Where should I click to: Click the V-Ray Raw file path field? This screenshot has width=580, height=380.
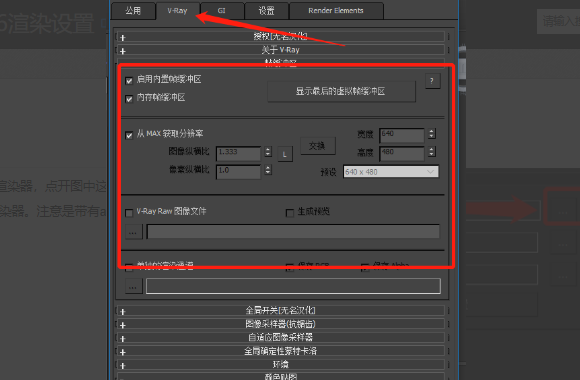tap(293, 232)
